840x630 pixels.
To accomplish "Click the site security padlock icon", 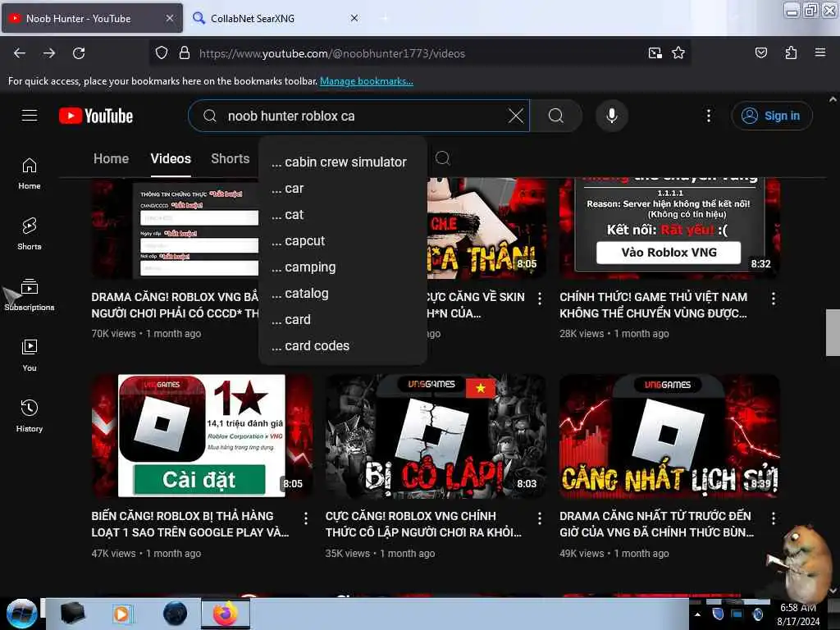I will point(185,53).
